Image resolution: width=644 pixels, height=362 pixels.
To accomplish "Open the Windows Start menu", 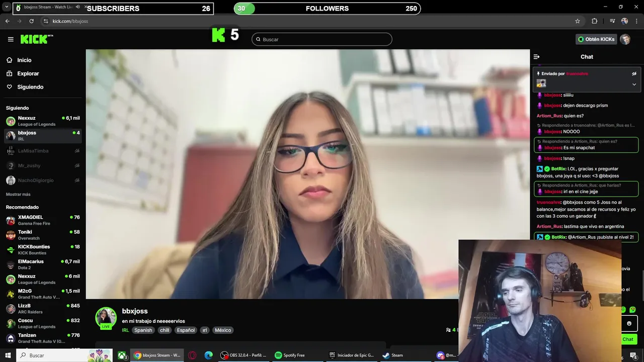I will click(x=8, y=355).
